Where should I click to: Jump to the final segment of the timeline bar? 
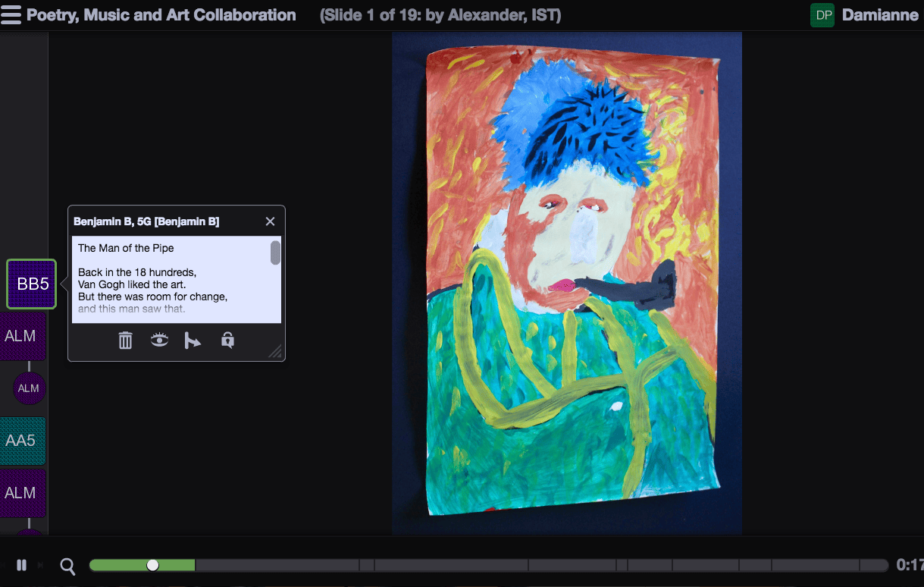874,565
